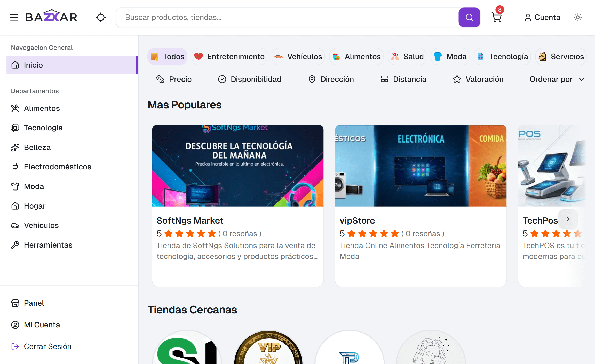Open Belleza department in sidebar

coord(37,147)
